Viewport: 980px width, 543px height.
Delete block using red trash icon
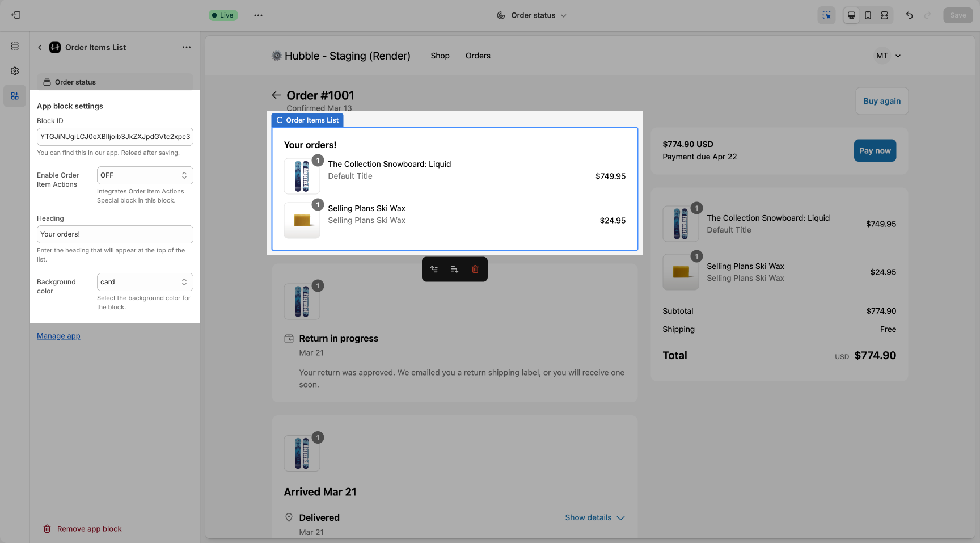pyautogui.click(x=475, y=270)
